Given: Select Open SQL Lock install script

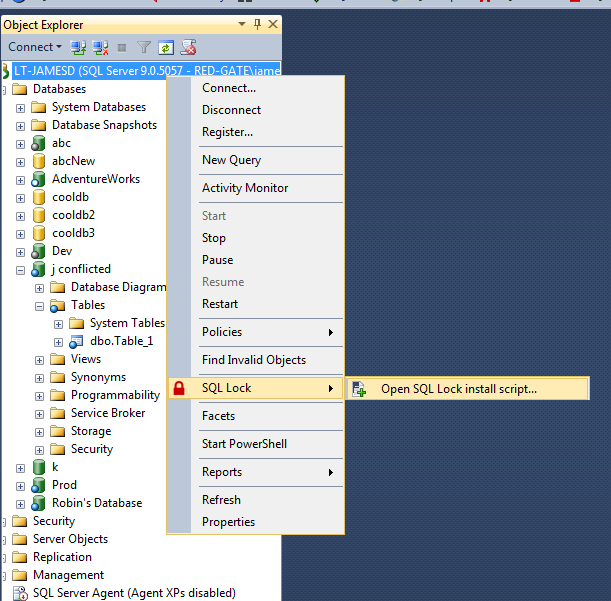Looking at the screenshot, I should pyautogui.click(x=458, y=389).
